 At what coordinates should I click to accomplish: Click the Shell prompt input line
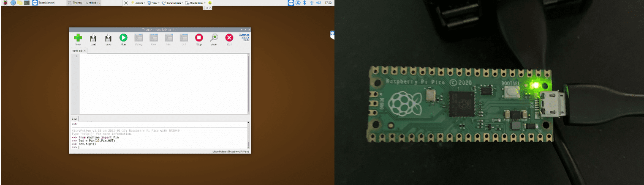(x=160, y=147)
